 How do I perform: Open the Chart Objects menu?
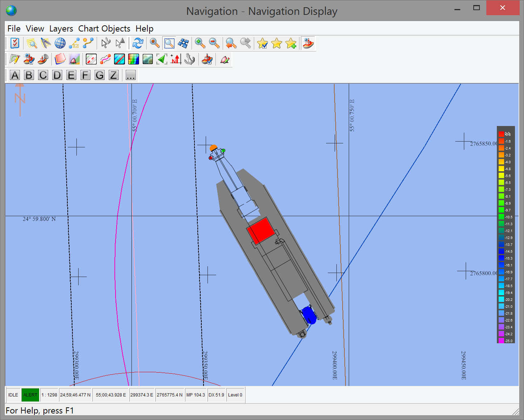tap(104, 29)
